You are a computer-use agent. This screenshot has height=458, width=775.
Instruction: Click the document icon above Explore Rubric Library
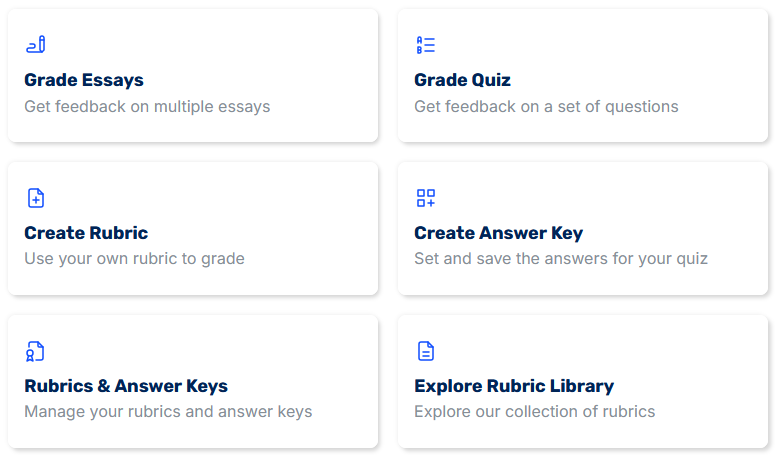pyautogui.click(x=425, y=351)
